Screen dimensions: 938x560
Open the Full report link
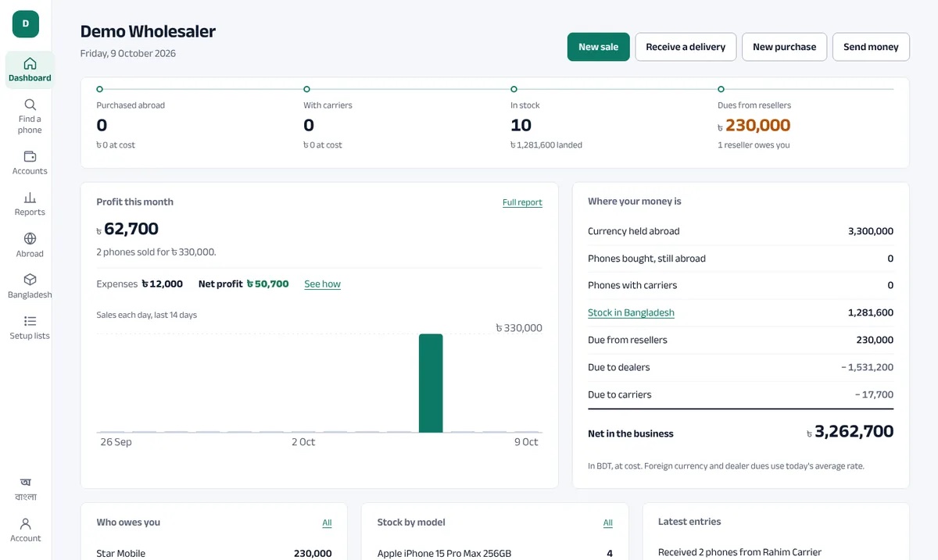[x=522, y=202]
